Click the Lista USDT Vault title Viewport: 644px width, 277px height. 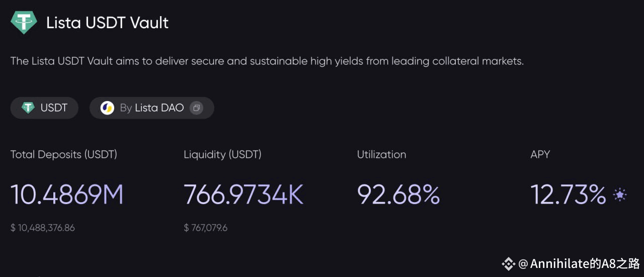point(108,23)
